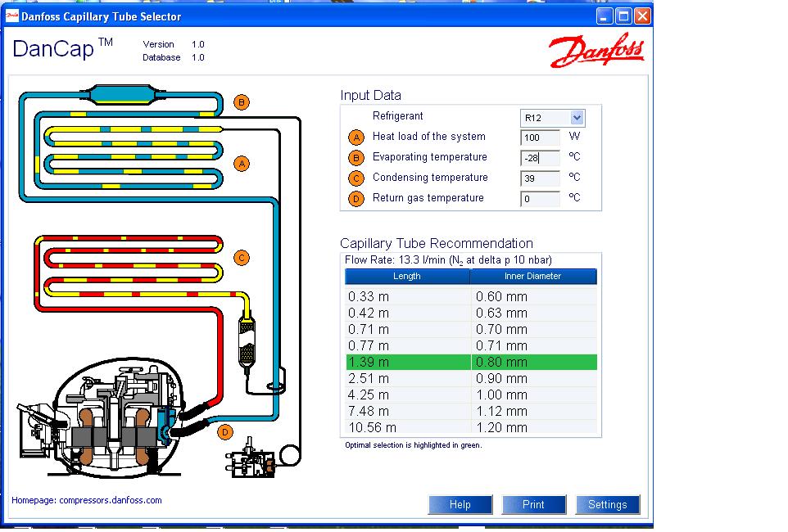Click the Heat load of the system field
The image size is (788, 532).
point(540,138)
